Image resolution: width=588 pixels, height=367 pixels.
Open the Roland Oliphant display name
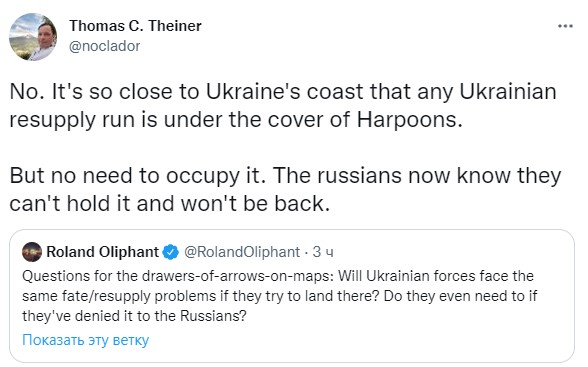(102, 252)
